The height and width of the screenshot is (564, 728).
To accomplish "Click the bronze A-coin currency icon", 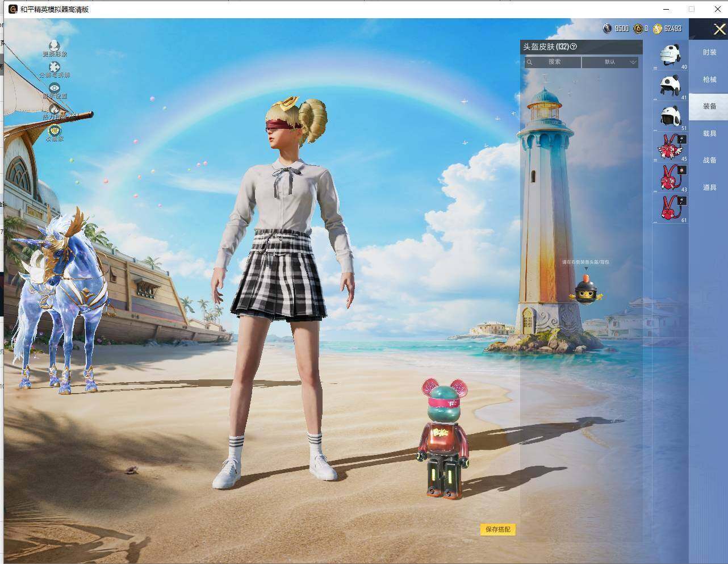I will 638,28.
